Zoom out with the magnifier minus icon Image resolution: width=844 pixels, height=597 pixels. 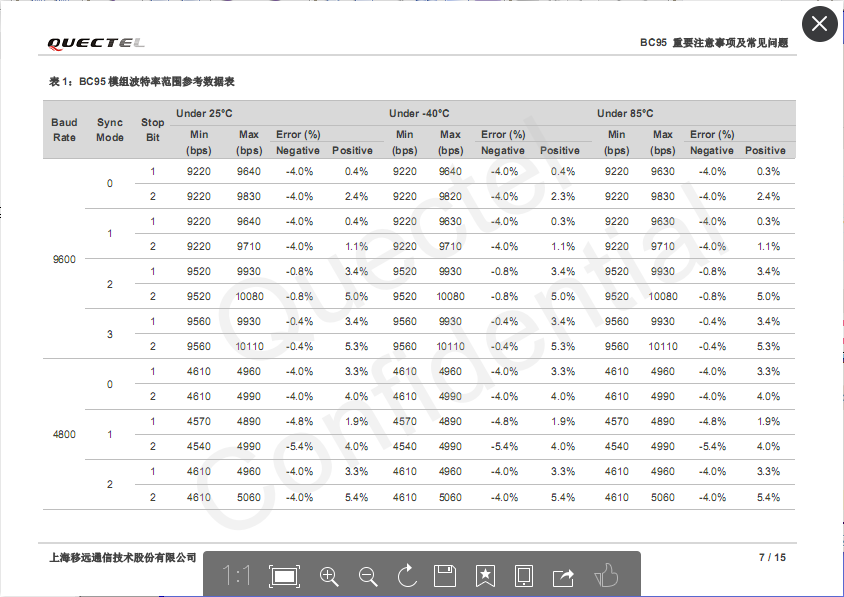click(368, 577)
